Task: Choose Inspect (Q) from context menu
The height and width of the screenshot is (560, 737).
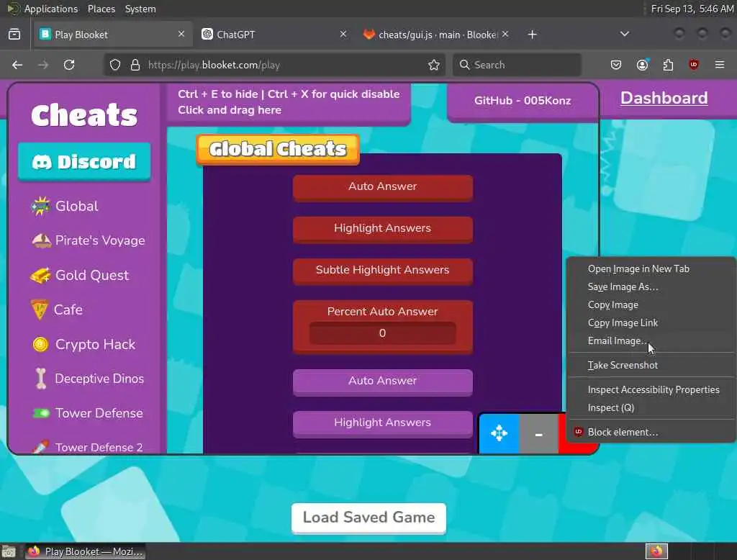Action: click(651, 407)
